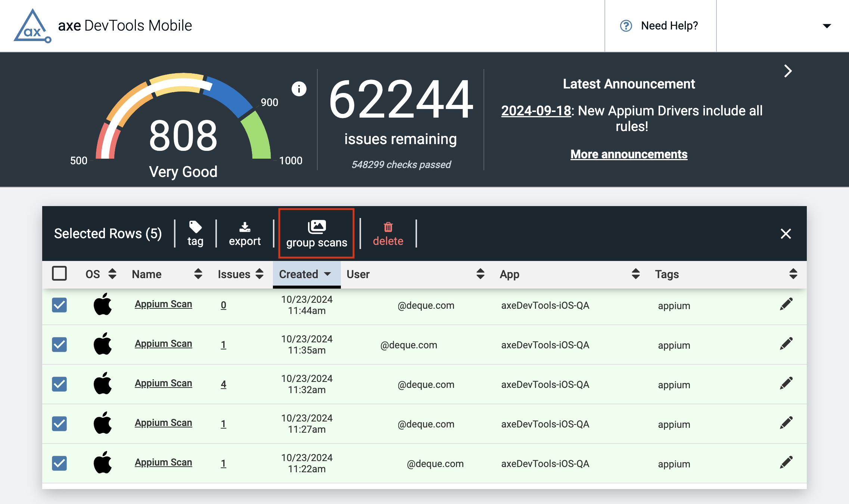Click the export download icon
Screen dimensions: 849x504
(245, 227)
